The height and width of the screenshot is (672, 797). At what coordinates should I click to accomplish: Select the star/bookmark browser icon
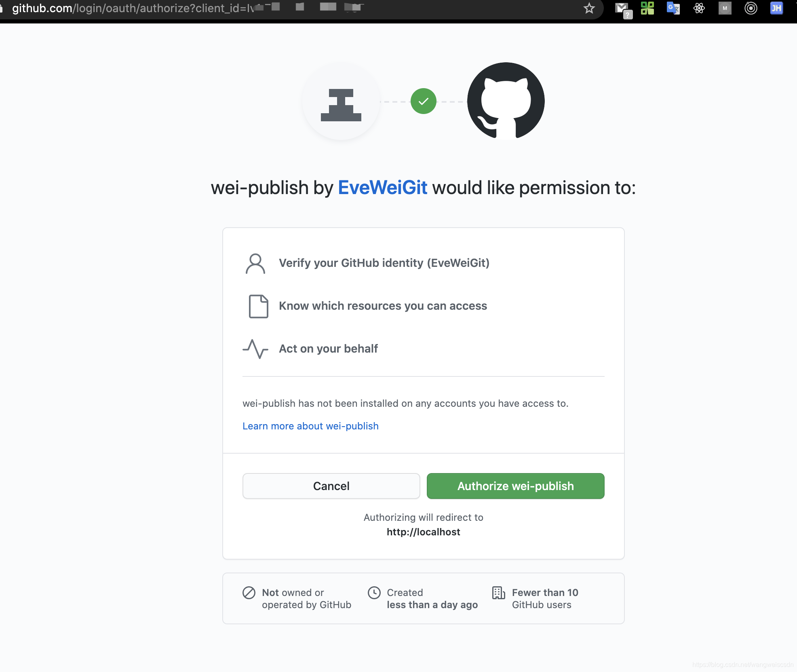(x=588, y=8)
